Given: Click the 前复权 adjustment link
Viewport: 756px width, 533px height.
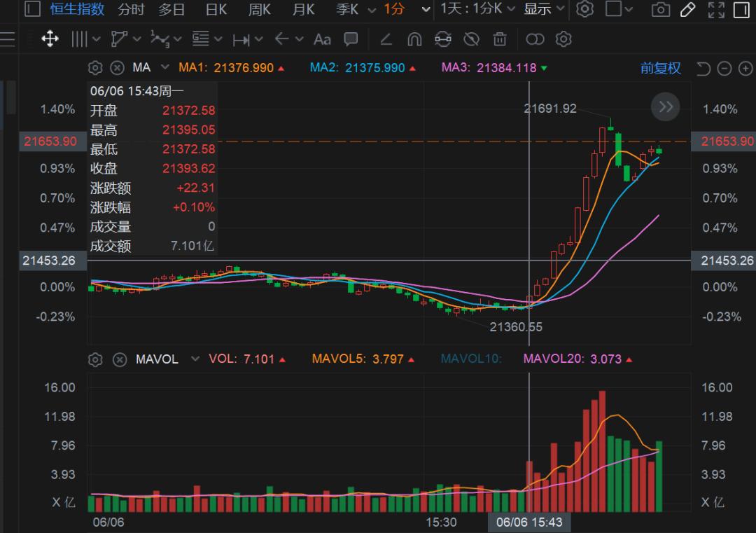Looking at the screenshot, I should (659, 68).
